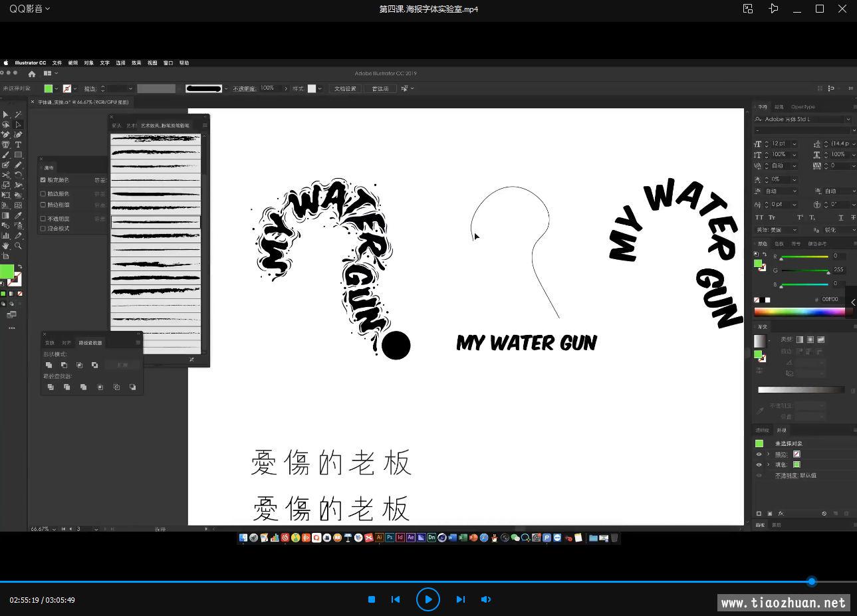The height and width of the screenshot is (616, 857).
Task: Open language dropdown 英语: 美国
Action: click(x=795, y=230)
